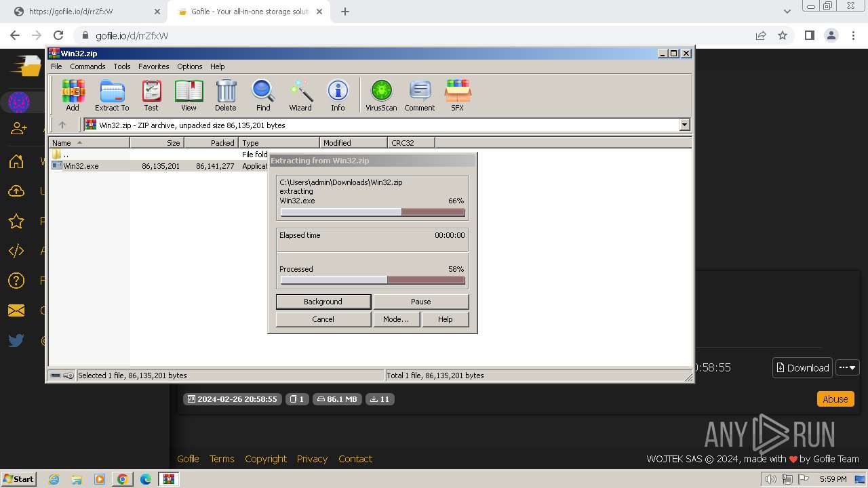Click the Gofile home sidebar icon

(x=16, y=161)
